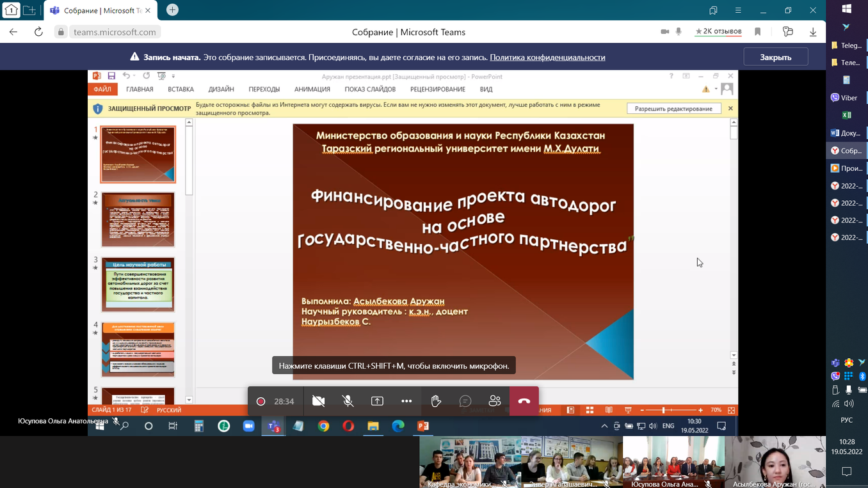Reload the Teams page
Screen dimensions: 868x488
coord(38,32)
